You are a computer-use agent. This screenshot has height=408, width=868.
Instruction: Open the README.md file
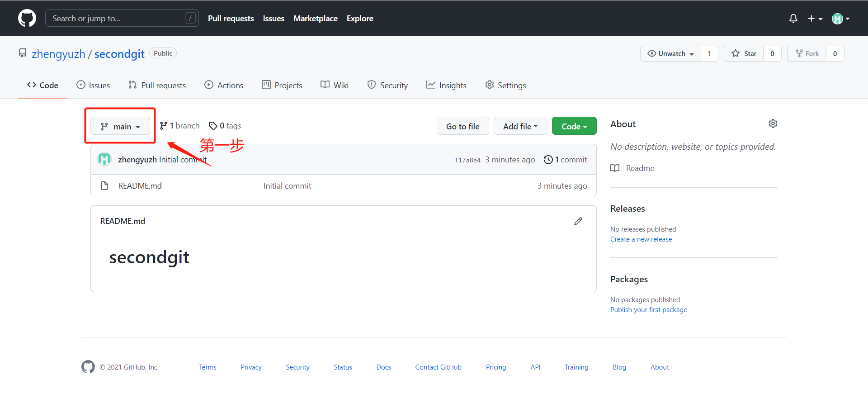[x=140, y=185]
